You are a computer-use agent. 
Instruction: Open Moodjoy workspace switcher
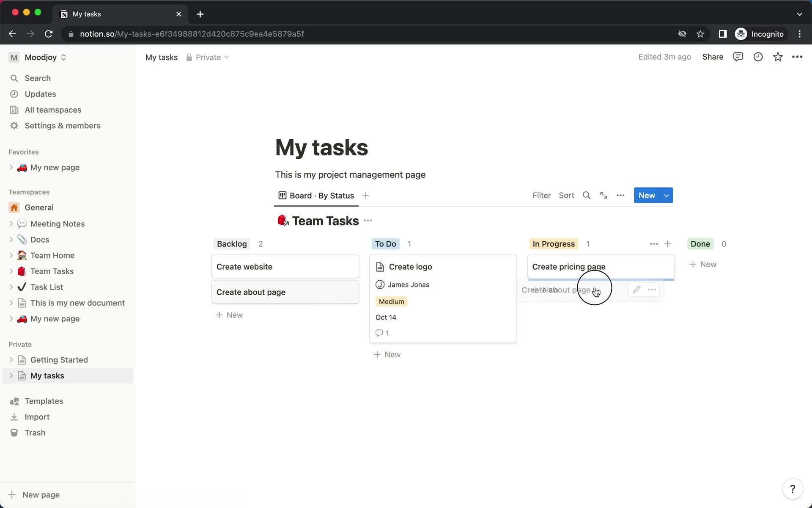coord(38,57)
